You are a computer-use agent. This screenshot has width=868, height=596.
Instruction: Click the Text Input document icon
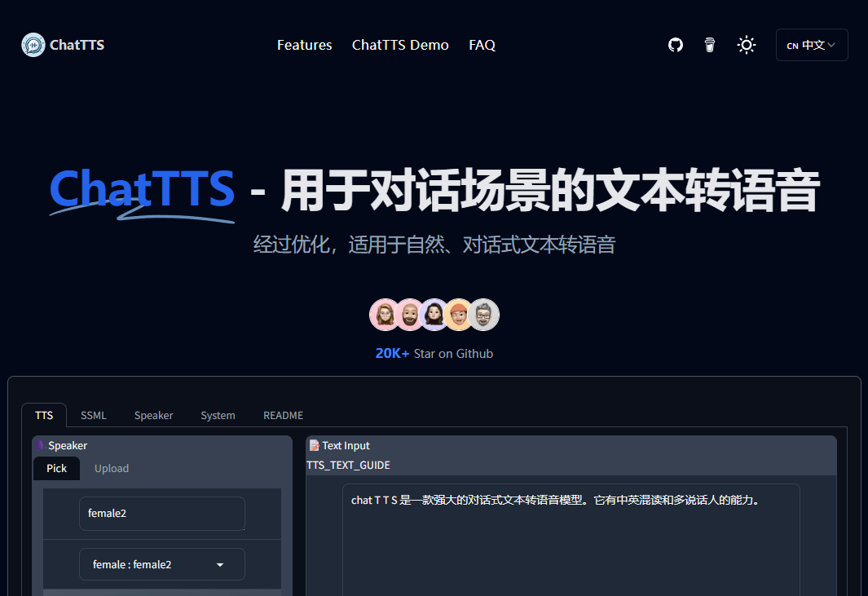(315, 445)
